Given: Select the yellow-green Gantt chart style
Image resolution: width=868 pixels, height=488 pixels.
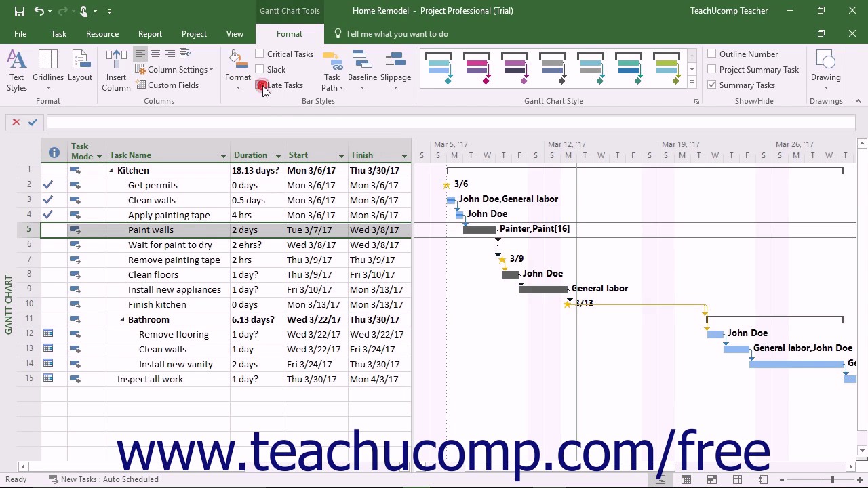Looking at the screenshot, I should 667,68.
